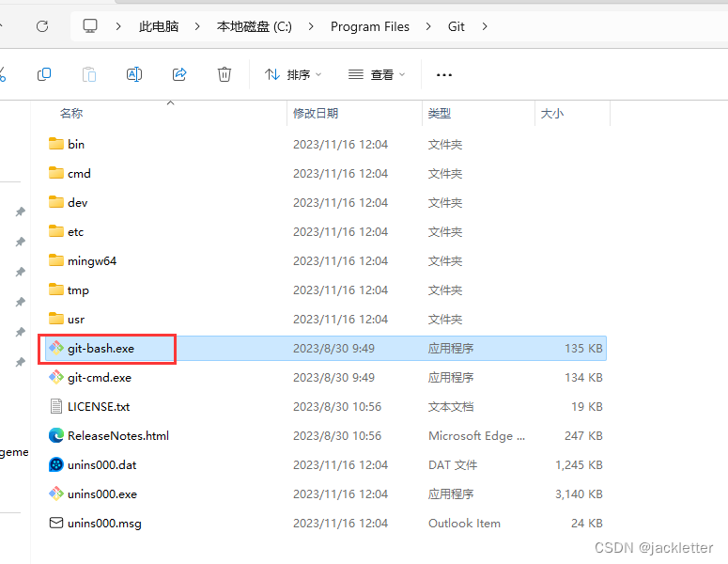Click the git-bash.exe Git icon
728x564 pixels.
pos(56,348)
